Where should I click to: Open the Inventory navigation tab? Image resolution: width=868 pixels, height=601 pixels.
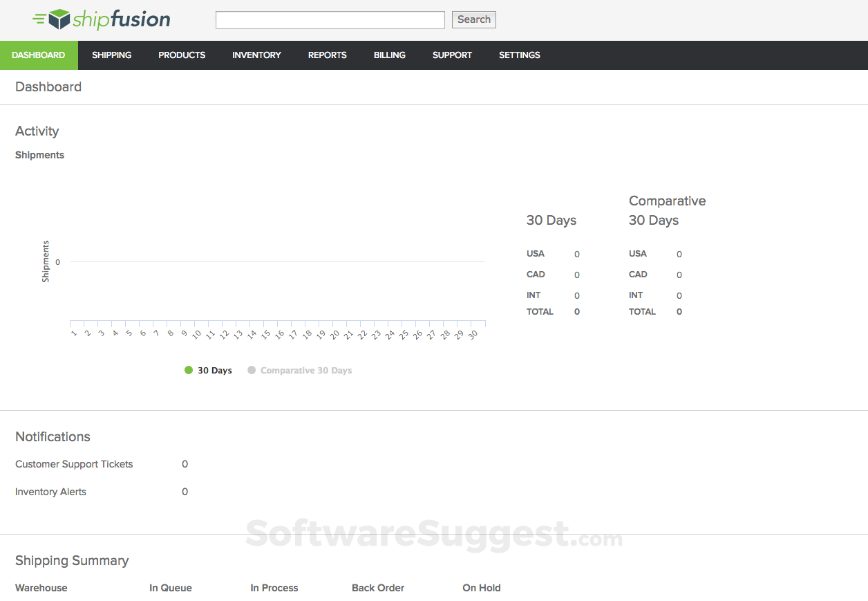point(256,55)
